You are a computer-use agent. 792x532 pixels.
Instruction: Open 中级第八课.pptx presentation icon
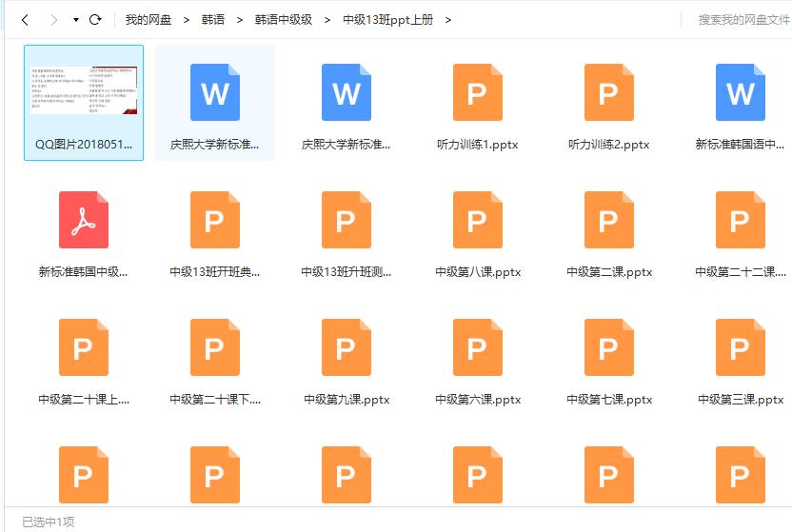(477, 220)
